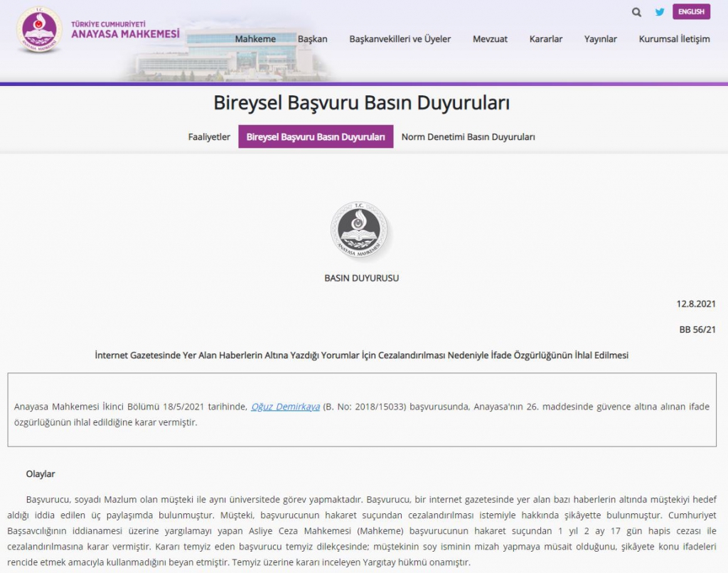
Task: Select the Faaliyetler tab
Action: tap(209, 136)
